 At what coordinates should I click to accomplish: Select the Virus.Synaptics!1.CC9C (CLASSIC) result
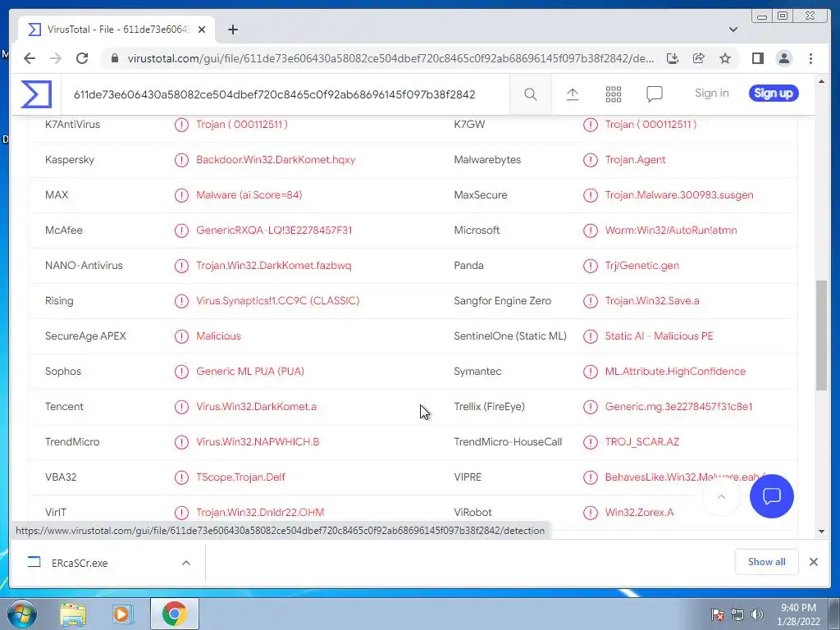[277, 301]
